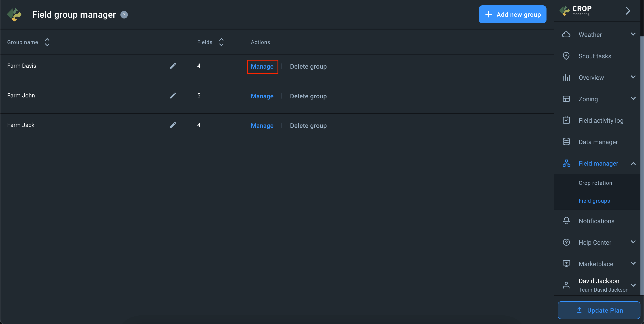Click the Add new group button
This screenshot has width=644, height=324.
[x=512, y=15]
